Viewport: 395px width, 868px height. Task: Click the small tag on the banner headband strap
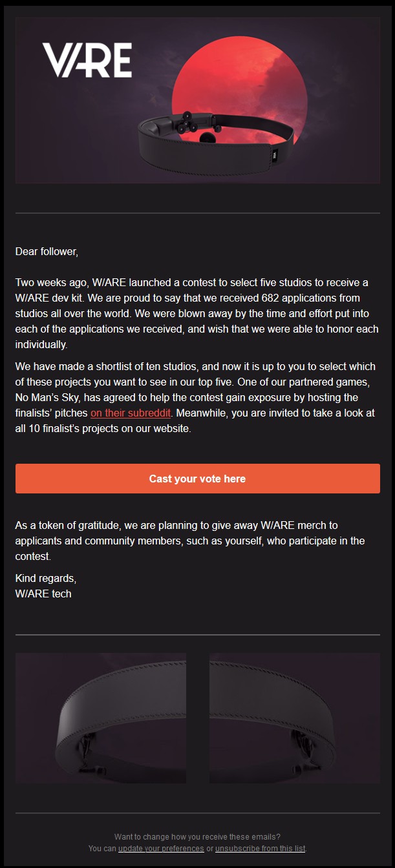click(x=274, y=154)
